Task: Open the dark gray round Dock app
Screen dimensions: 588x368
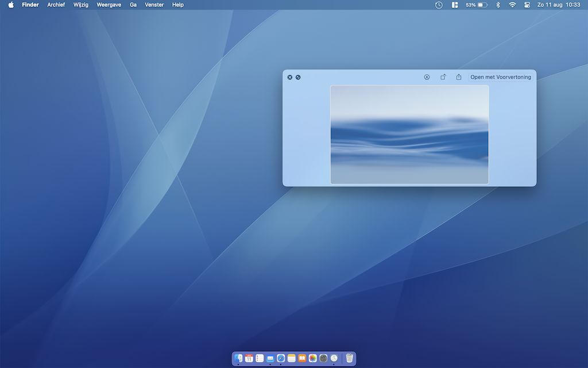Action: point(323,358)
